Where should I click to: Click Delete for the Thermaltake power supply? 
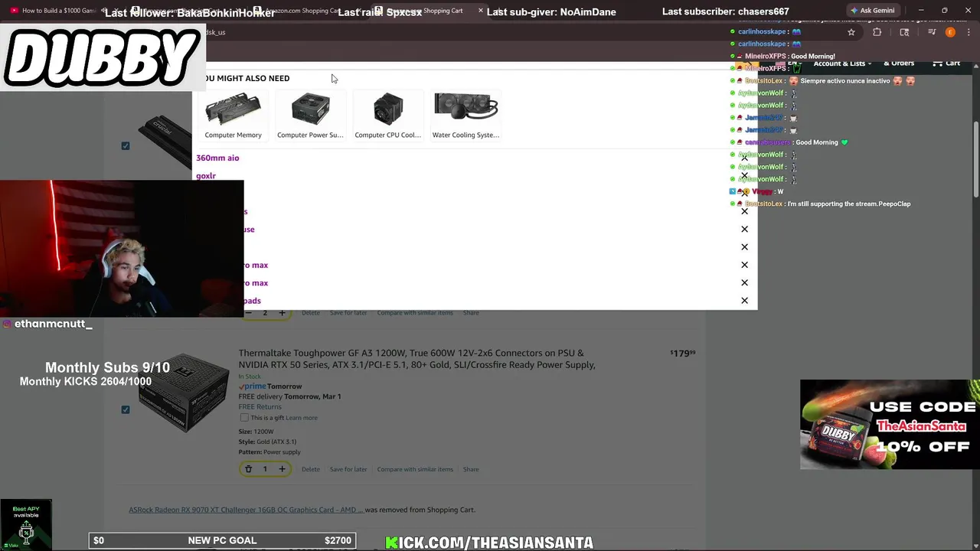click(311, 469)
